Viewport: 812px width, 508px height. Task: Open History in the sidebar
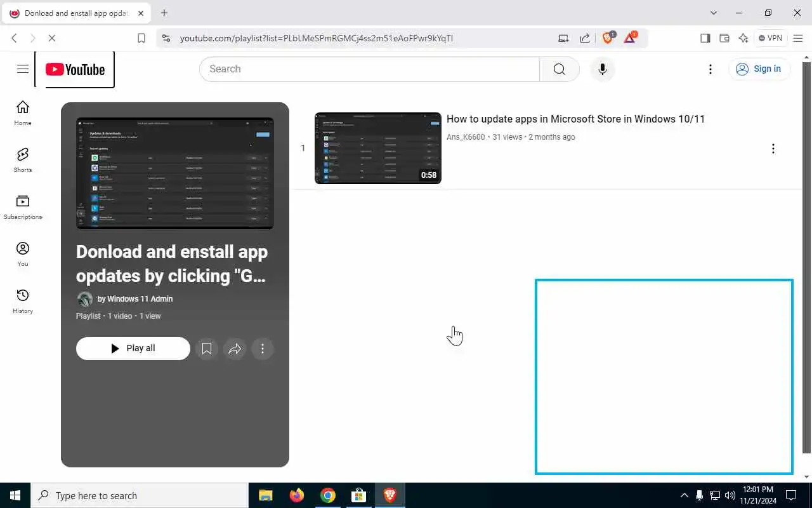[x=23, y=301]
